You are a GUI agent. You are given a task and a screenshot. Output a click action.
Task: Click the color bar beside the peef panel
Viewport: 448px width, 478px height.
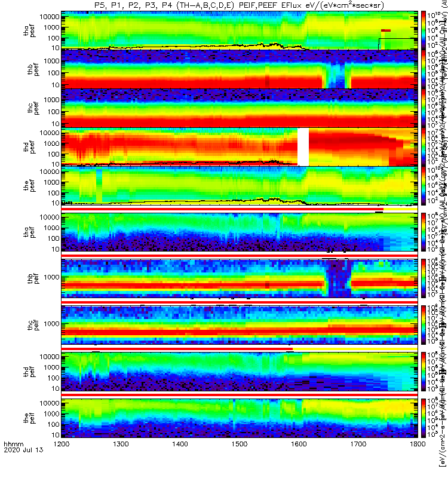[424, 186]
